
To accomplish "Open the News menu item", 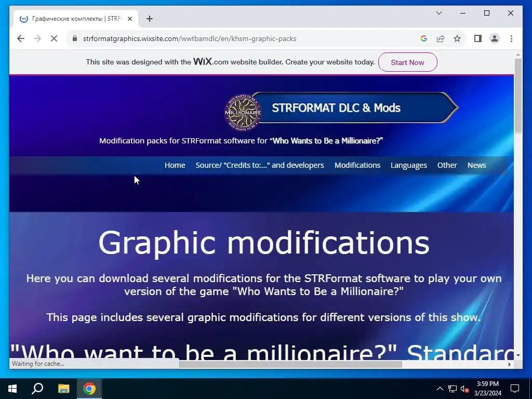I will point(477,165).
